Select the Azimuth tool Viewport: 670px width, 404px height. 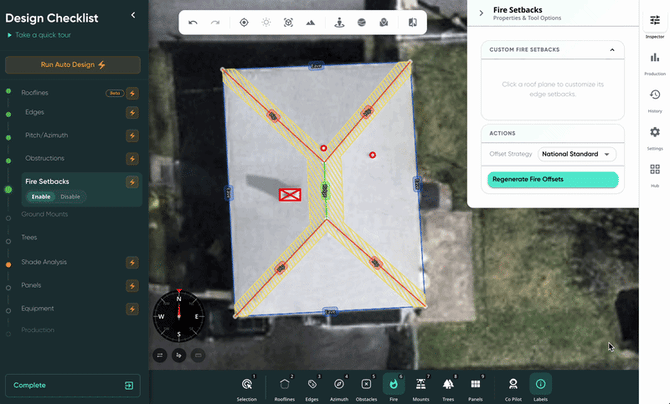tap(339, 387)
